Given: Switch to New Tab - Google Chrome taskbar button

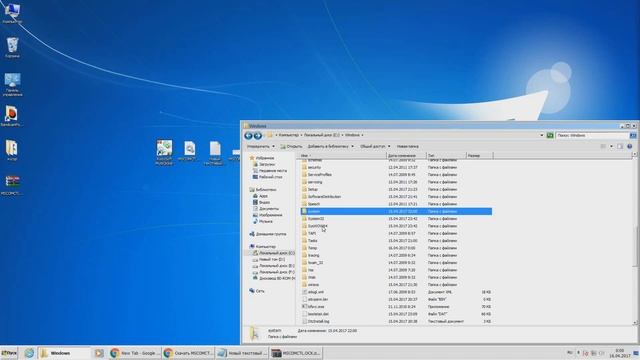Looking at the screenshot, I should coord(134,353).
